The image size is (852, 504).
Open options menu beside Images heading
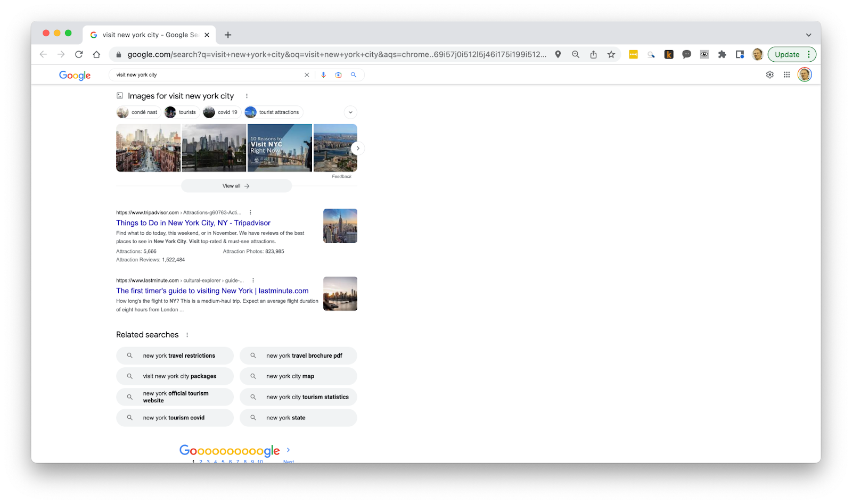[247, 96]
